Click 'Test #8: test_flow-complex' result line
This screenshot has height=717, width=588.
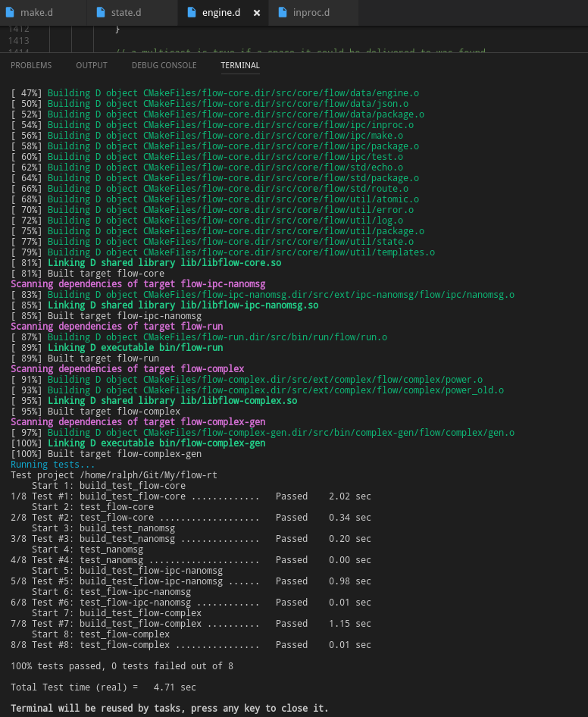191,645
